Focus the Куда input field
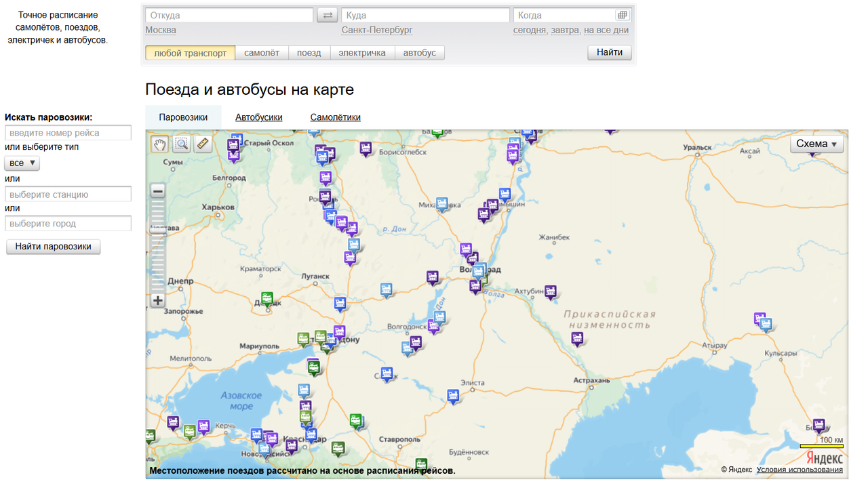Image resolution: width=868 pixels, height=490 pixels. [426, 15]
